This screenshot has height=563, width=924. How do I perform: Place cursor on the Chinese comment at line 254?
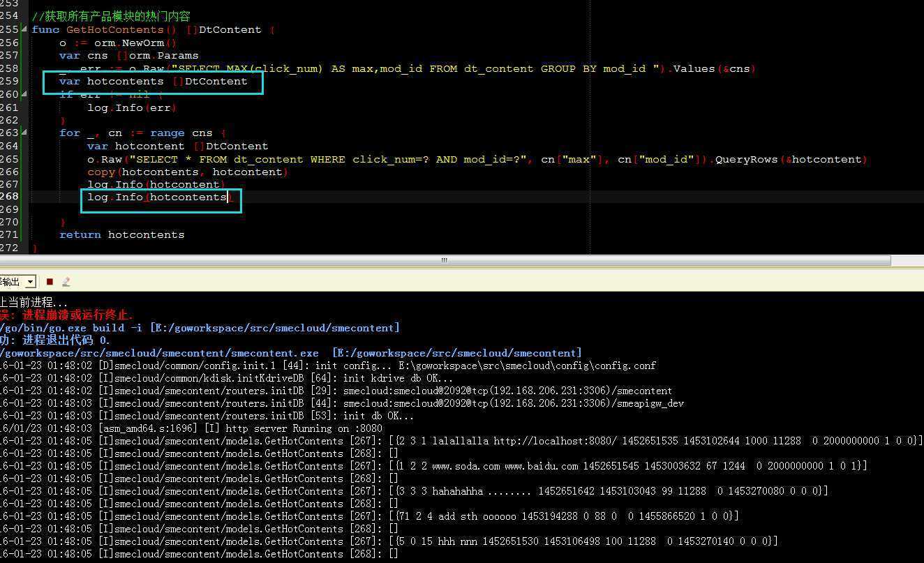point(111,16)
